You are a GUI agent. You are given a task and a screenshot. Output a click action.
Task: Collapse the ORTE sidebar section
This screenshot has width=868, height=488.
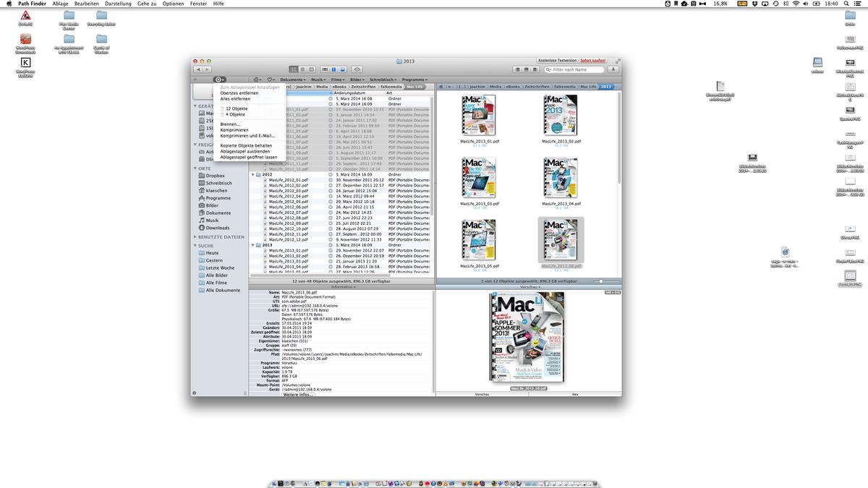(x=195, y=168)
